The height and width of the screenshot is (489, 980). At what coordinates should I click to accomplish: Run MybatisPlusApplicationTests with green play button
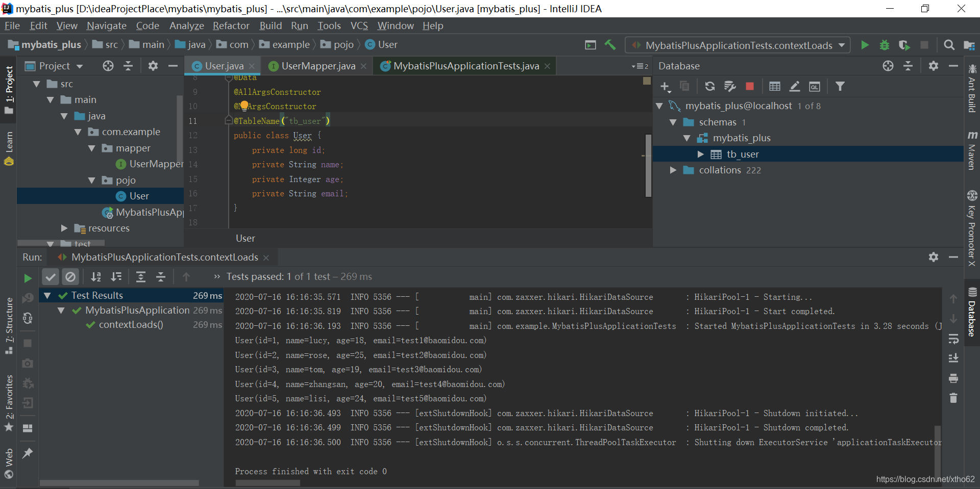865,45
